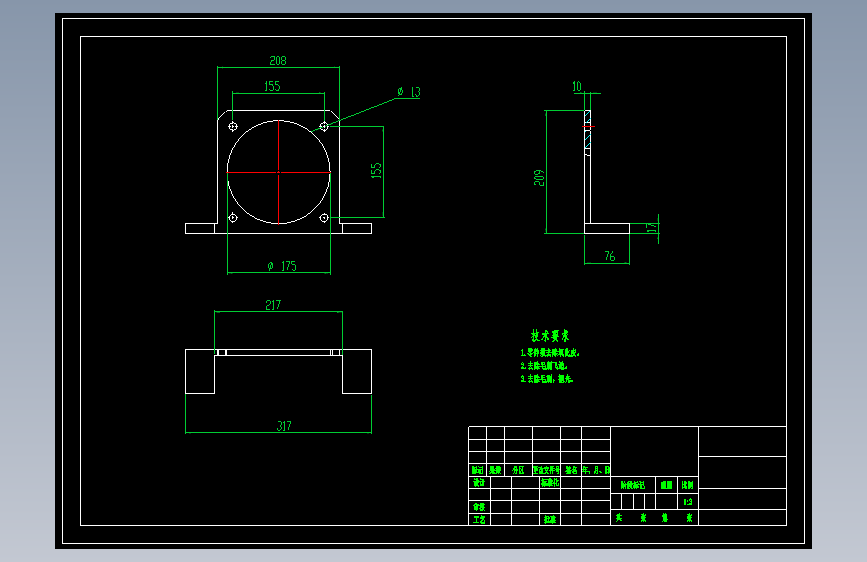Select the 208 width dimension text
This screenshot has height=562, width=867.
click(x=278, y=61)
